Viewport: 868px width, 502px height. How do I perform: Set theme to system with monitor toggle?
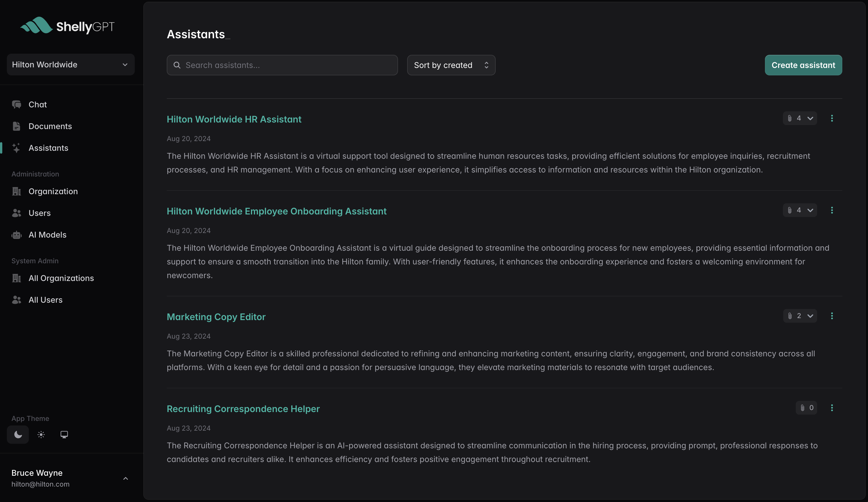(x=64, y=435)
